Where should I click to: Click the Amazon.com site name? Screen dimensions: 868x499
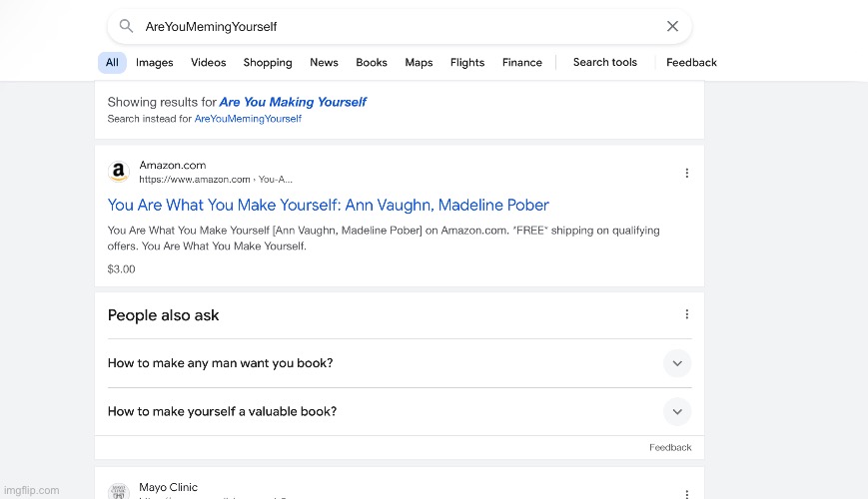172,165
